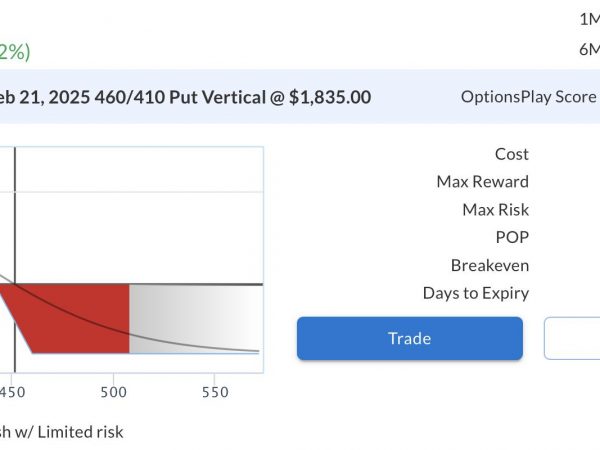Select the 1M timeframe option
This screenshot has height=450, width=600.
click(x=590, y=19)
